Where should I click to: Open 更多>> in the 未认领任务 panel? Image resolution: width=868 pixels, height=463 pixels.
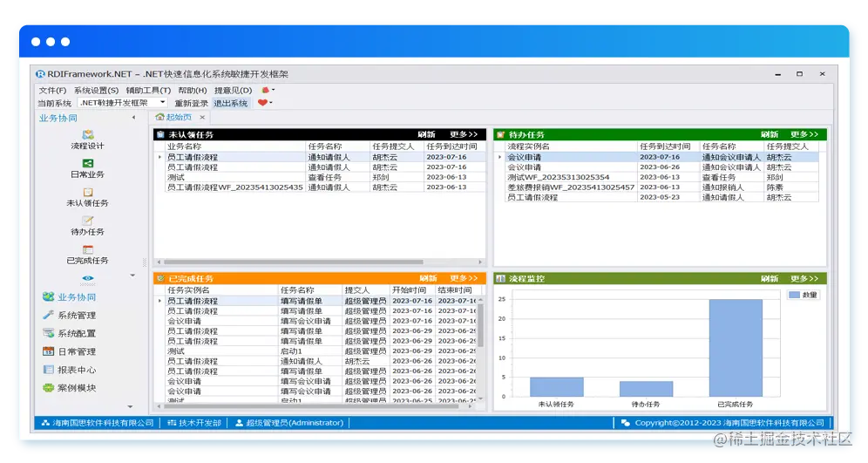click(464, 134)
